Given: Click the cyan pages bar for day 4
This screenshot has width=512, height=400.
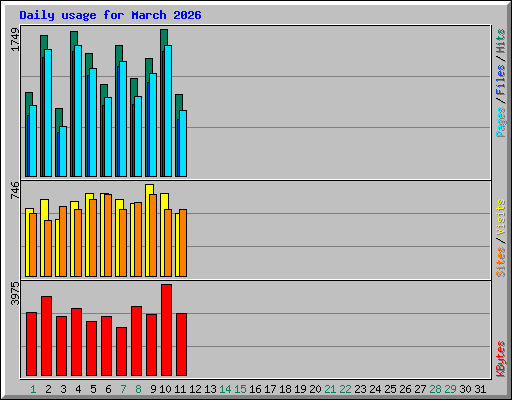Looking at the screenshot, I should (x=78, y=111).
